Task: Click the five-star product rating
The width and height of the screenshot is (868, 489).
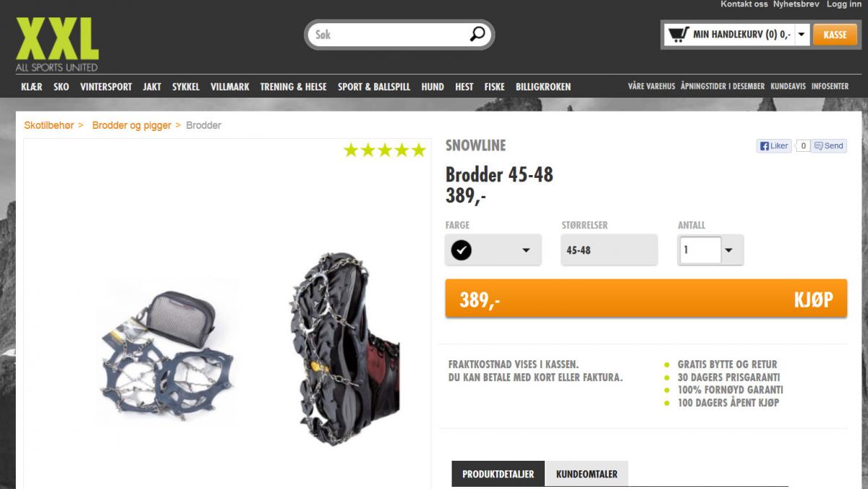Action: [385, 150]
